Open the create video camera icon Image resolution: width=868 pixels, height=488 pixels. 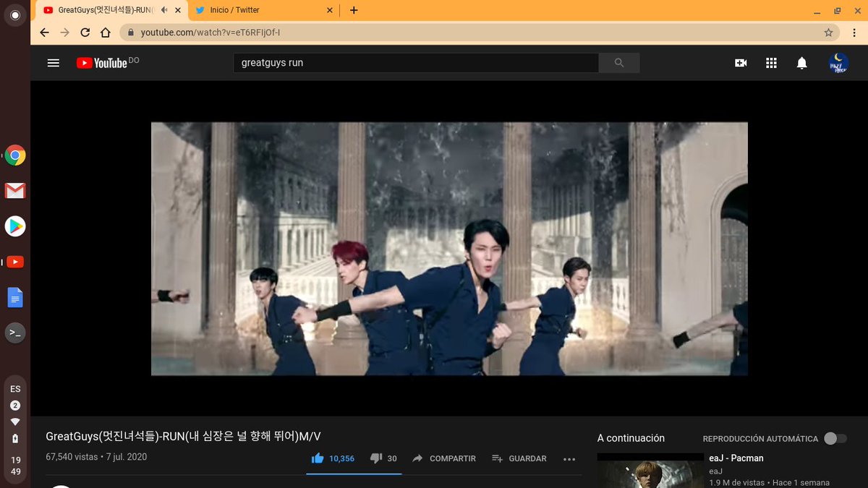(741, 63)
